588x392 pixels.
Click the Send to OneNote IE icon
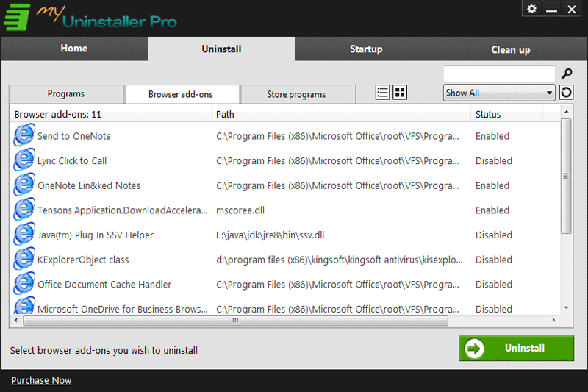click(x=24, y=135)
